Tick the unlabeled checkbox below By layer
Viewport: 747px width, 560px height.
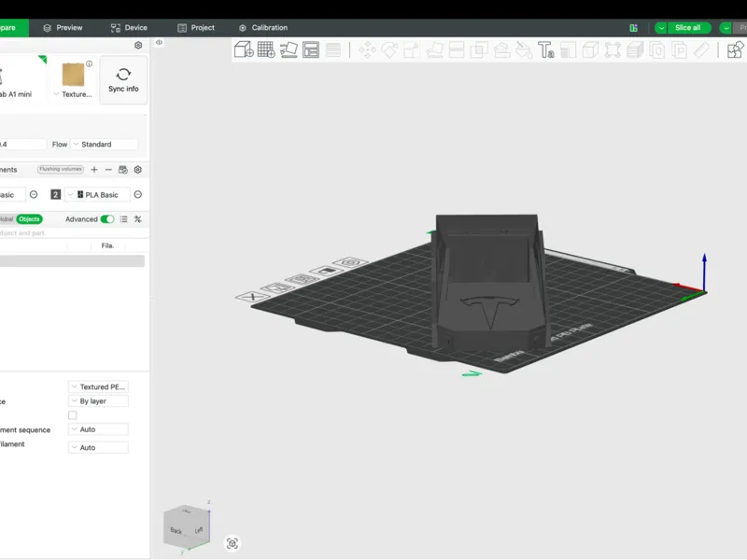[73, 415]
